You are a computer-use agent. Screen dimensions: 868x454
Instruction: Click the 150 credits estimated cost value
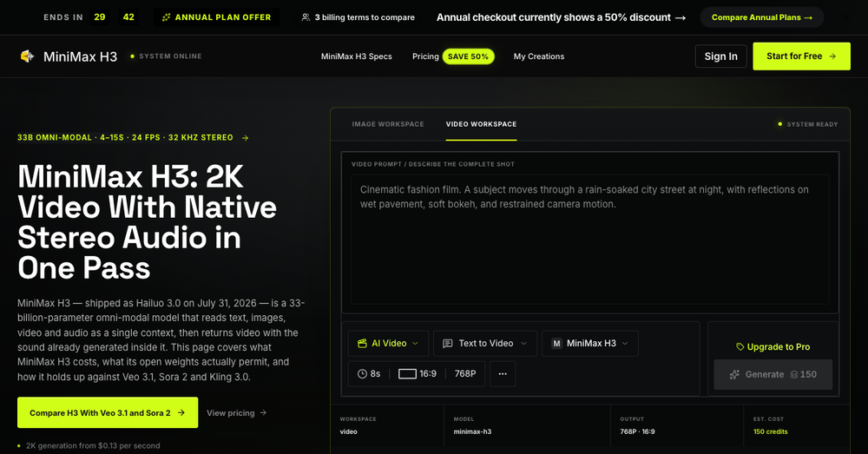[770, 431]
